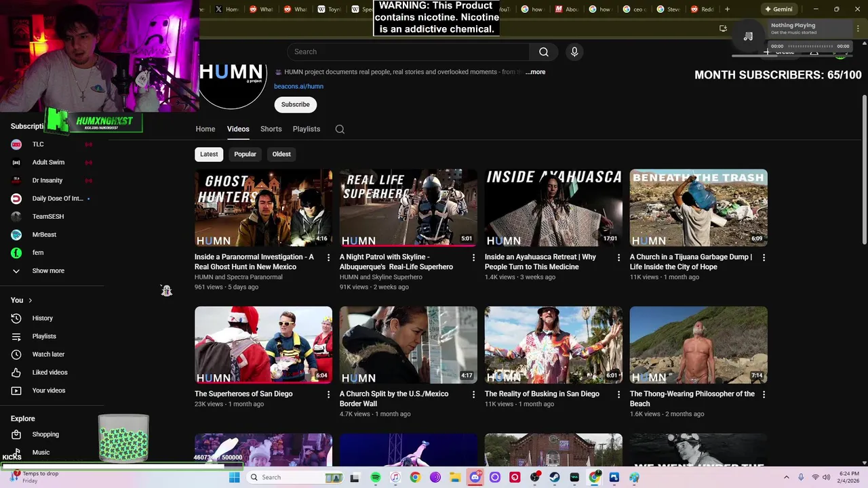Open the Gemini button in Chrome
Viewport: 868px width, 488px height.
[778, 9]
